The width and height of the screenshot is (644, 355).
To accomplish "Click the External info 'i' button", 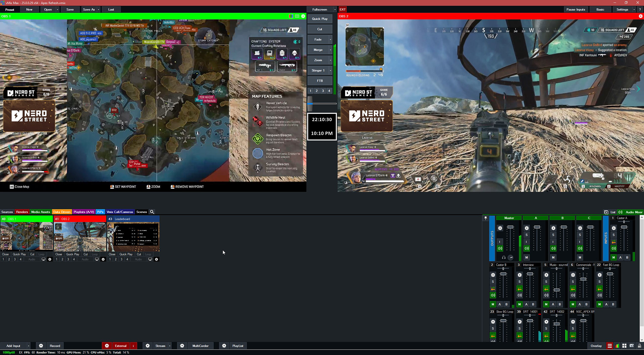I will coord(133,346).
